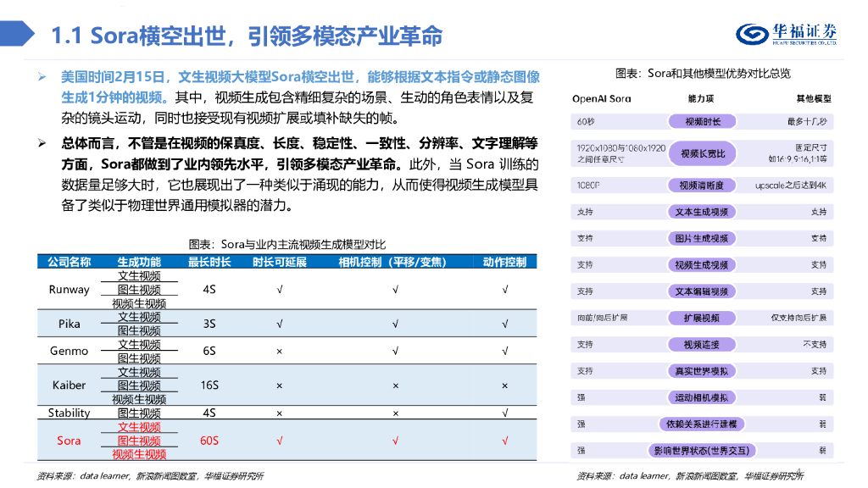Click the '文本编辑视频' purple pill label
The height and width of the screenshot is (488, 868).
click(x=702, y=291)
